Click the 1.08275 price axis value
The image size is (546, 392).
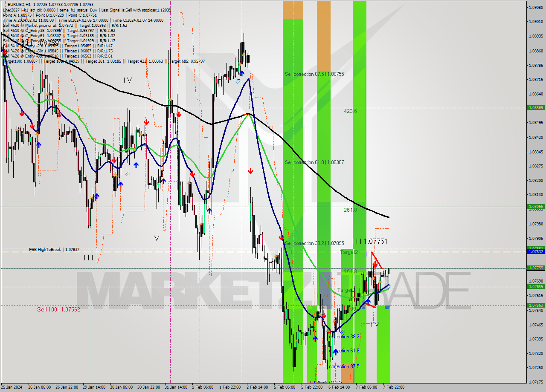tap(536, 166)
